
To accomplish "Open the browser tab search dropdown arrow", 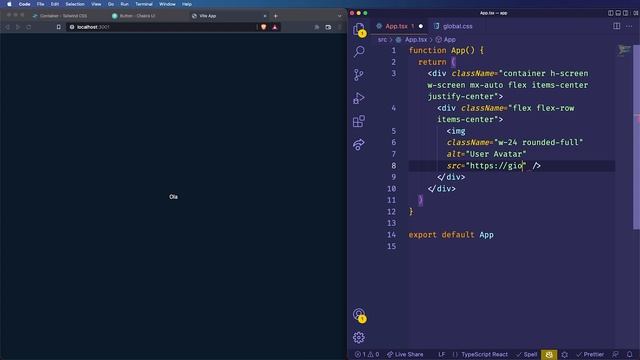I will click(x=339, y=16).
